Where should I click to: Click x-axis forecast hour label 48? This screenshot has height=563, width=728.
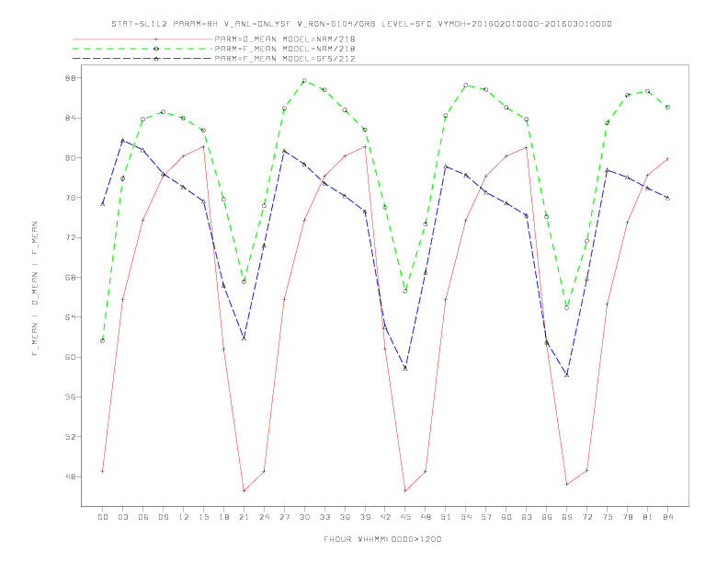click(426, 517)
